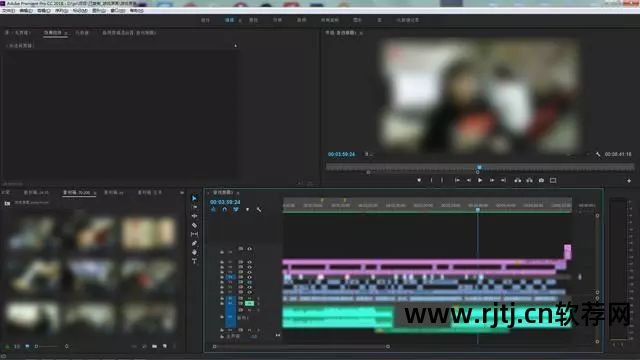The height and width of the screenshot is (360, 640).
Task: Click the button editor plus icon
Action: click(629, 180)
